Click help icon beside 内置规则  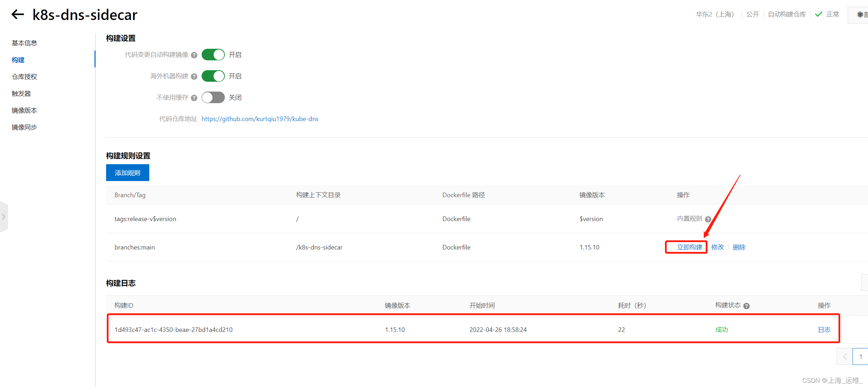click(x=708, y=219)
